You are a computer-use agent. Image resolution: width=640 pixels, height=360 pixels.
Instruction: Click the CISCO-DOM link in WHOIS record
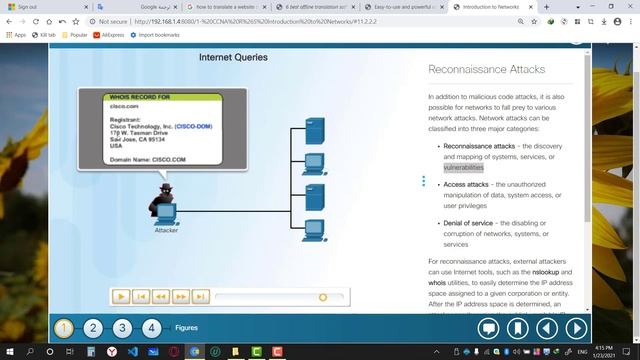click(x=193, y=127)
